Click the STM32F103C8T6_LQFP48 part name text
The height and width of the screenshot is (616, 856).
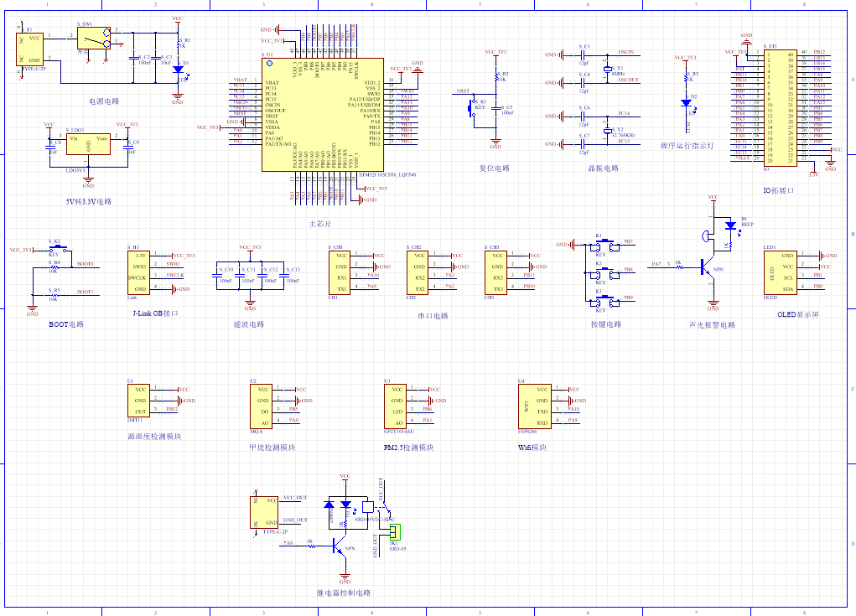(387, 175)
